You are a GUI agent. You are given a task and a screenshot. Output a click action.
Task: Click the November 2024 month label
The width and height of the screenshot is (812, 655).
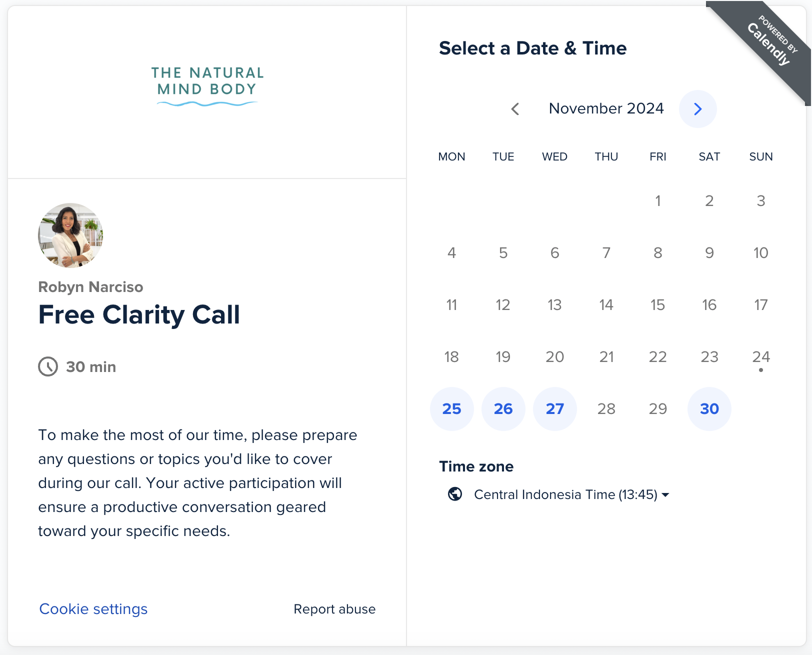pos(606,108)
